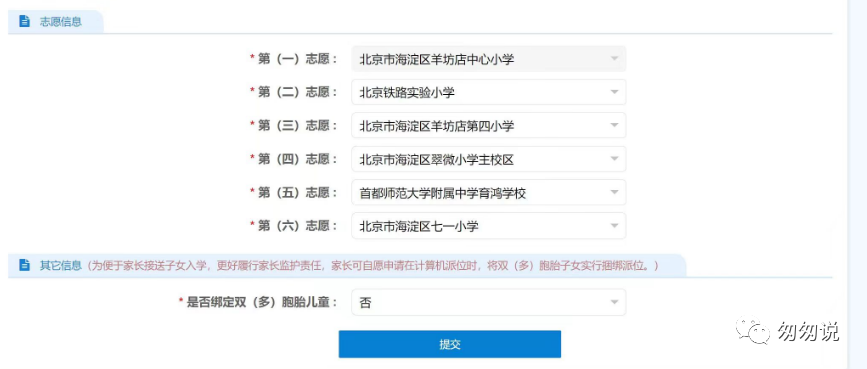
Task: Open the 第（三）志愿 dropdown
Action: click(x=489, y=126)
